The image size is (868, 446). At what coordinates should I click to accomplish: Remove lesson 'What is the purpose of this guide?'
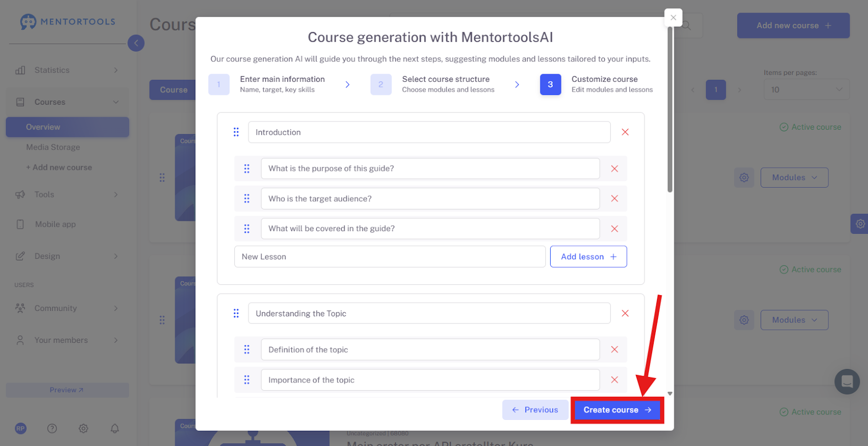(615, 169)
